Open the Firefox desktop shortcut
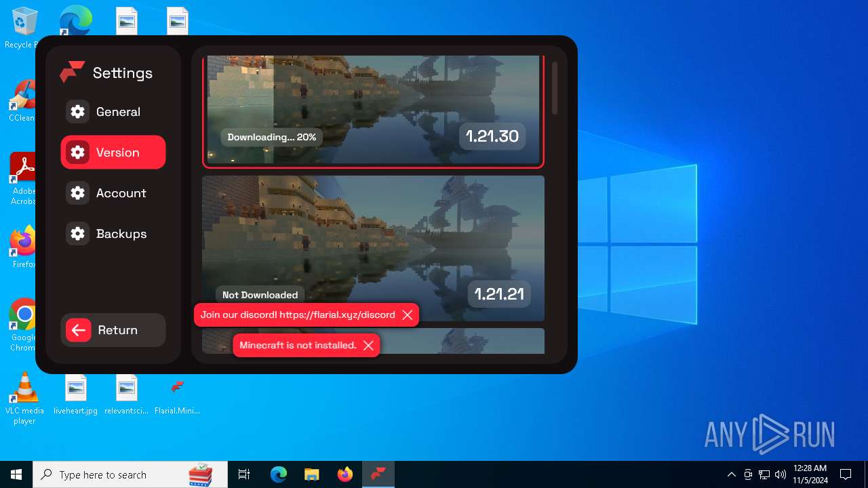 click(24, 247)
